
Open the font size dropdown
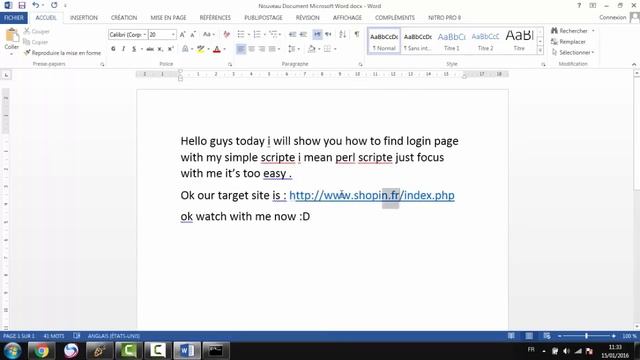point(173,35)
